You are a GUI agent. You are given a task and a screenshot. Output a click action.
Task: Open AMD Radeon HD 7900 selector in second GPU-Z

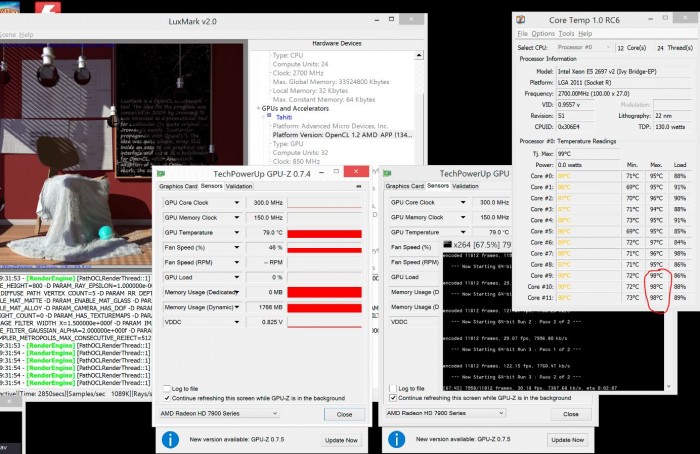[x=446, y=413]
